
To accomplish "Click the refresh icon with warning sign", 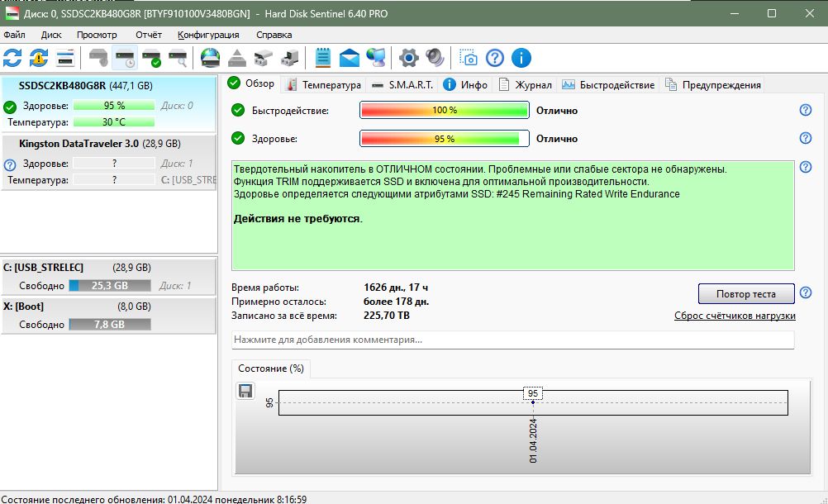I will click(39, 58).
